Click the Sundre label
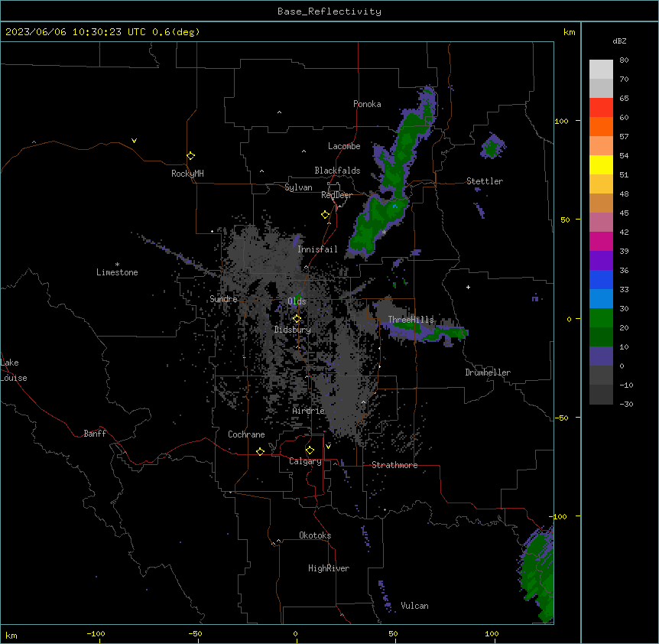The image size is (659, 644). coord(223,299)
